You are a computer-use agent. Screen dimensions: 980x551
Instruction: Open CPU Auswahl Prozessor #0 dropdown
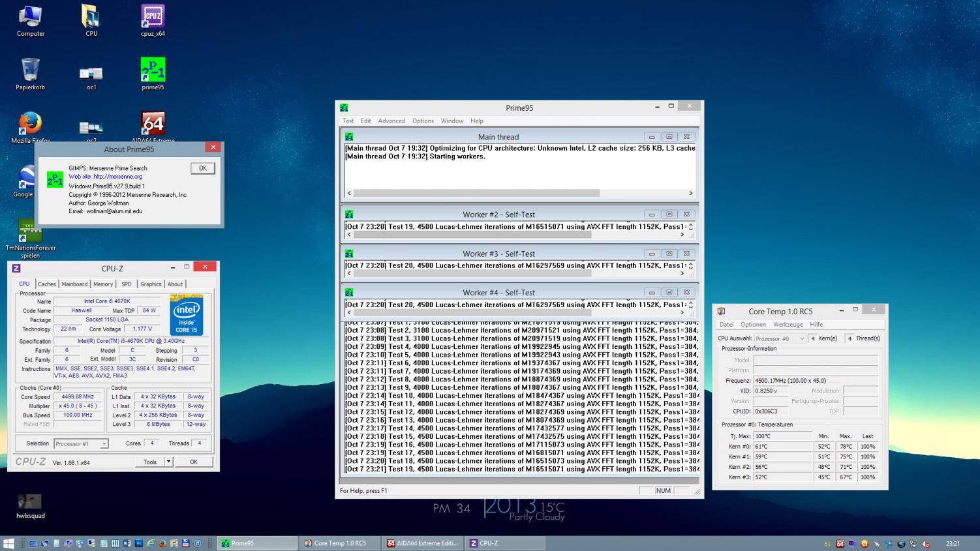(x=780, y=338)
